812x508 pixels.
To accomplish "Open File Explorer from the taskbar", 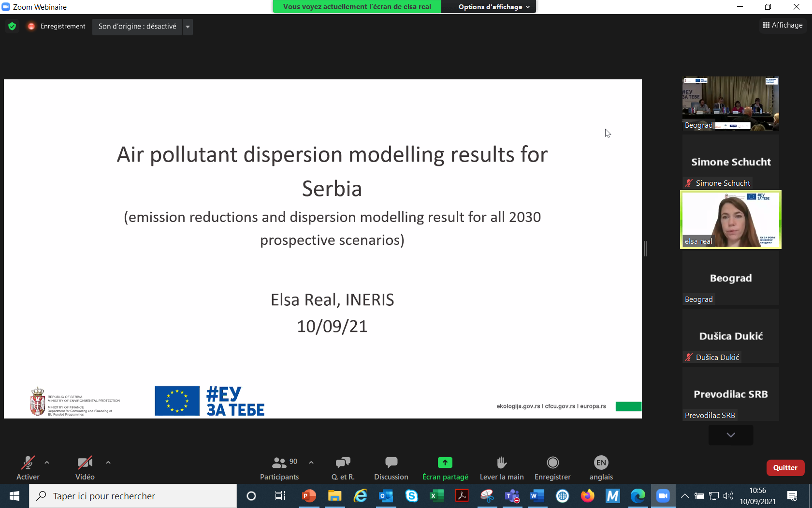I will tap(335, 496).
